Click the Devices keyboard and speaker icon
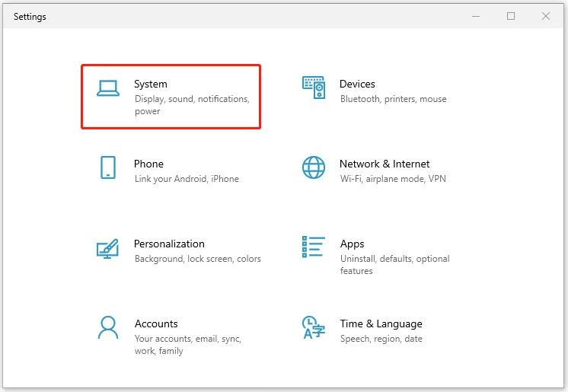This screenshot has width=568, height=392. [x=314, y=88]
